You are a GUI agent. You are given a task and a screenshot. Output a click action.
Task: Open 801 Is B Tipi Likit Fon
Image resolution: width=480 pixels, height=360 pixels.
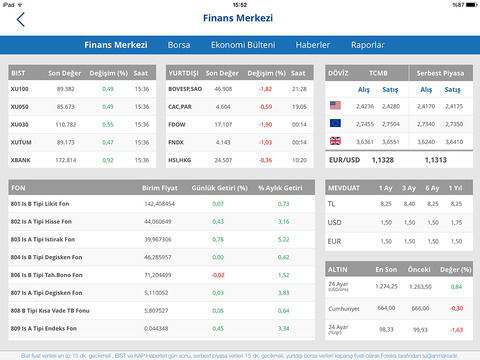pyautogui.click(x=161, y=204)
